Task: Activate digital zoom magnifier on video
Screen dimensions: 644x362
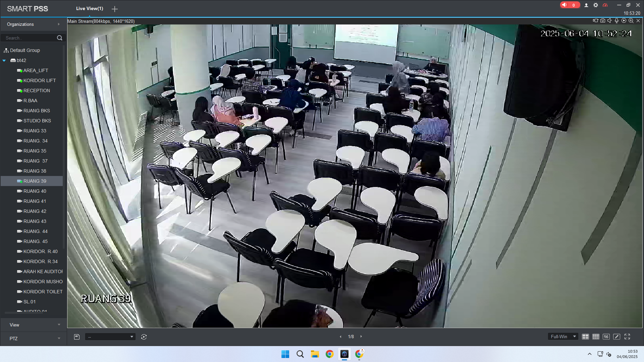Action: click(x=631, y=20)
